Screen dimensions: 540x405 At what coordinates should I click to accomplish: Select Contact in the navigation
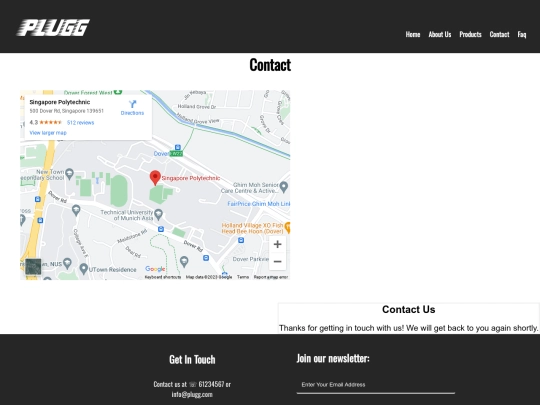point(499,34)
